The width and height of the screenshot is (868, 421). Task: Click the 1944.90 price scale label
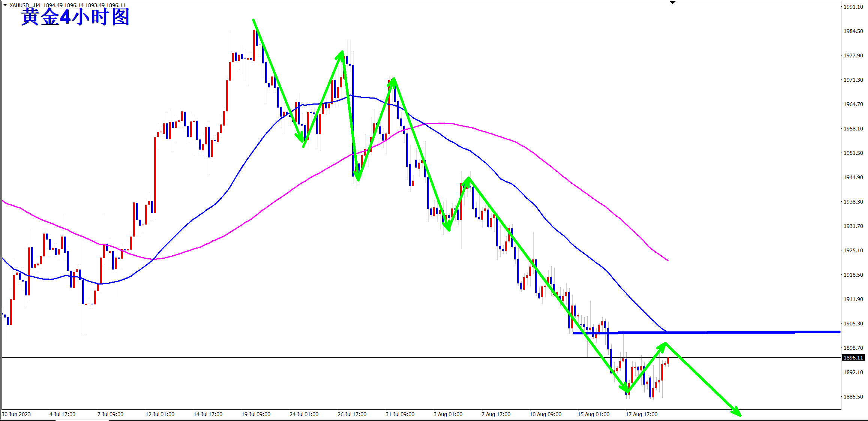853,177
